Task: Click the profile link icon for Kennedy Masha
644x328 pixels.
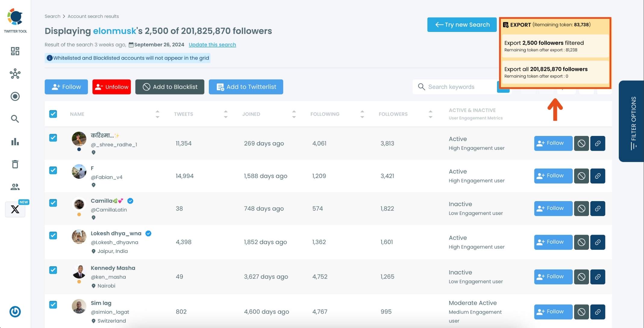Action: click(x=598, y=276)
